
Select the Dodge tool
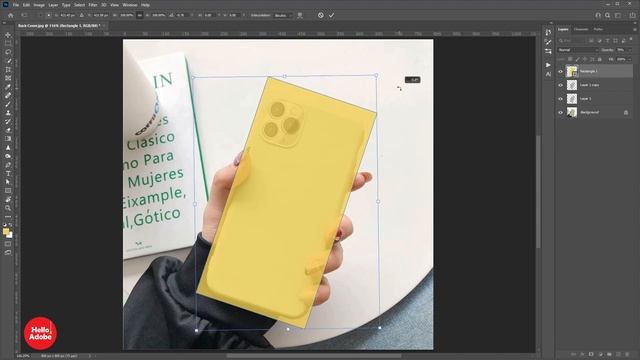[x=8, y=156]
